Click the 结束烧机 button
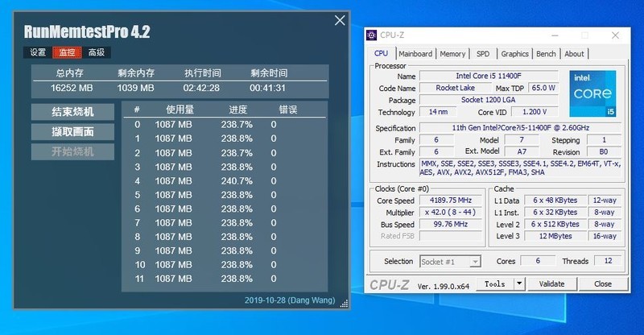The image size is (644, 335). 72,112
